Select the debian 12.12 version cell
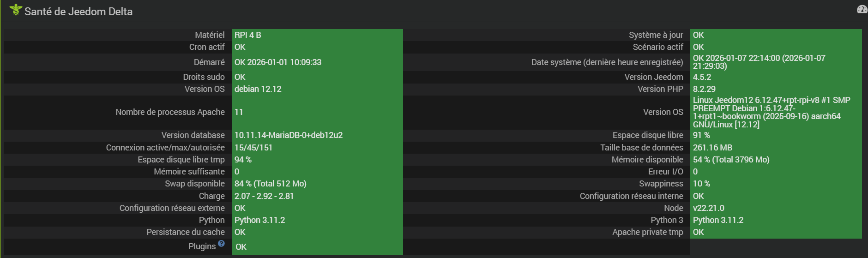Image resolution: width=868 pixels, height=258 pixels. point(258,89)
